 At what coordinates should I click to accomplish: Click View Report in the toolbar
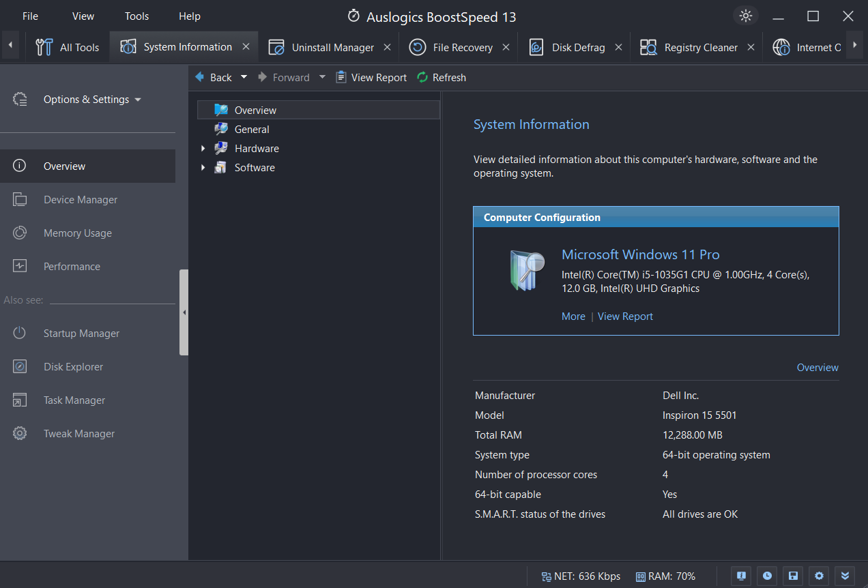tap(371, 77)
